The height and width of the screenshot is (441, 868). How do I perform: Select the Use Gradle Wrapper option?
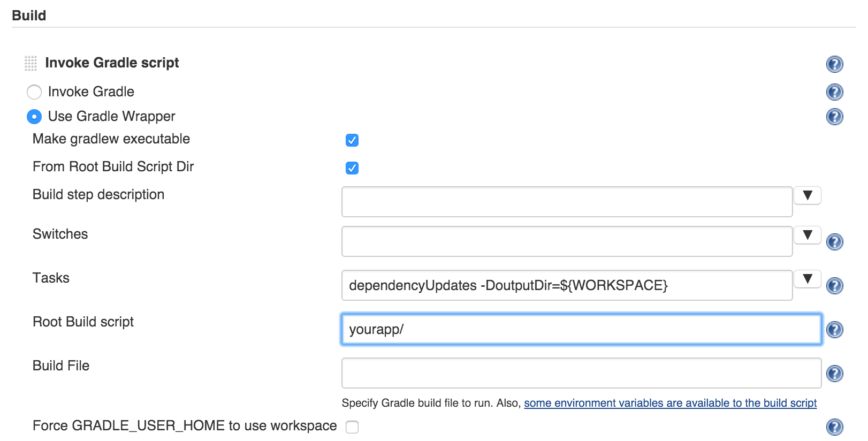coord(34,117)
